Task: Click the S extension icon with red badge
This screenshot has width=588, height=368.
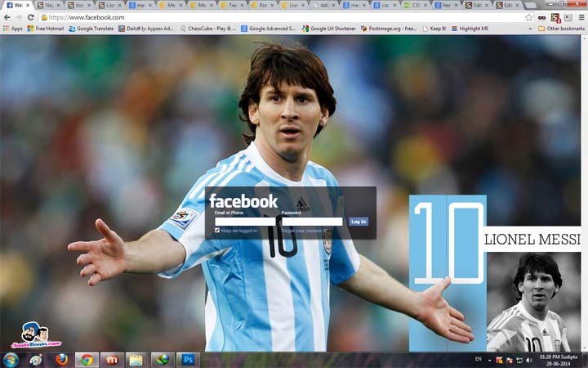Action: click(555, 17)
